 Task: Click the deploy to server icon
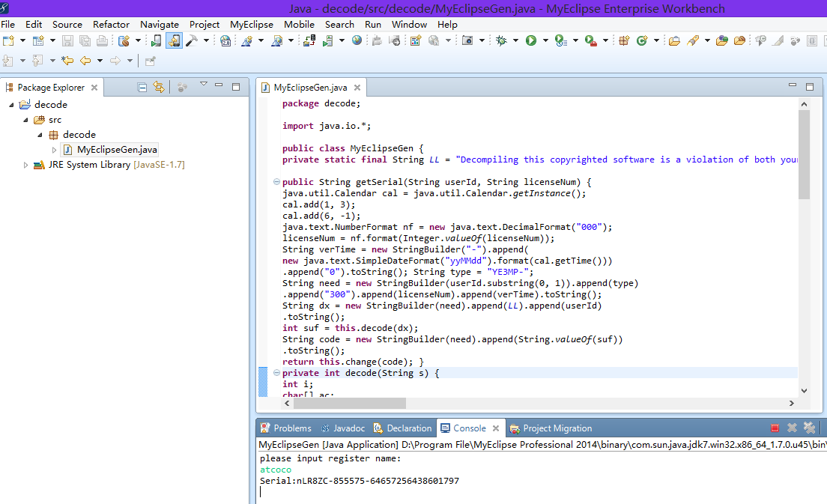pos(309,40)
